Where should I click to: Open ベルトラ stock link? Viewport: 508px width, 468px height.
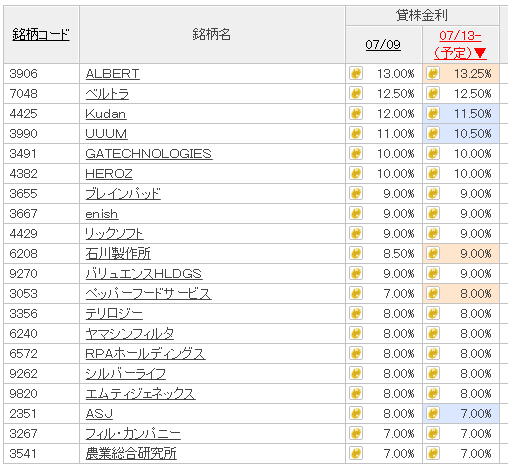[107, 94]
